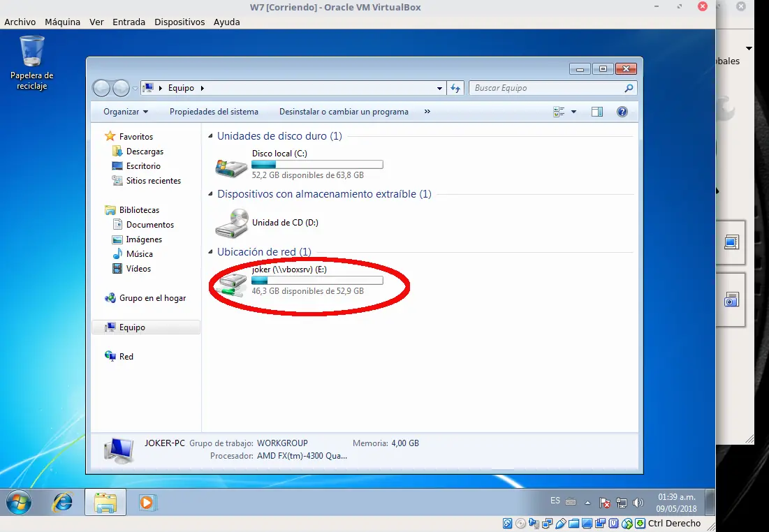Open the VirtualBox USB devices indicator
769x532 pixels.
coord(561,523)
